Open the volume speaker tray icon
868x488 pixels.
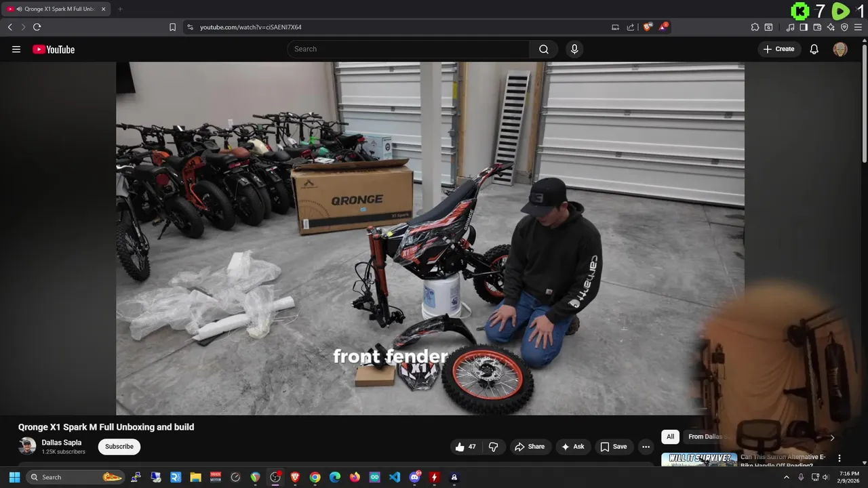[825, 477]
